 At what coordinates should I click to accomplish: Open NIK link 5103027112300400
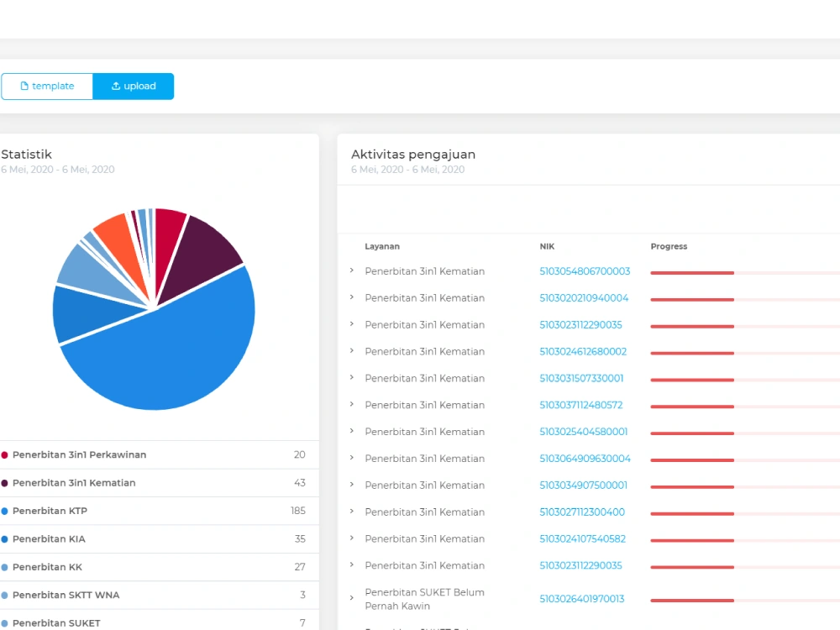582,512
